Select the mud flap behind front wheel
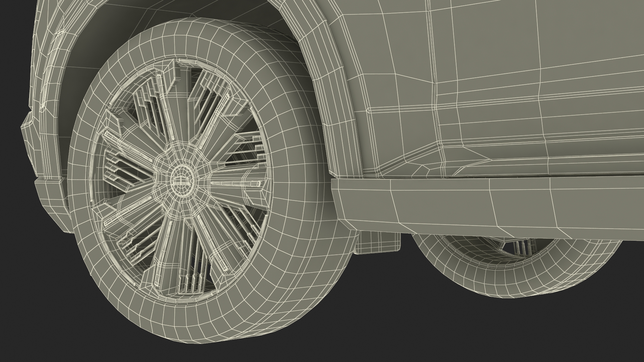644x362 pixels. (x=377, y=243)
